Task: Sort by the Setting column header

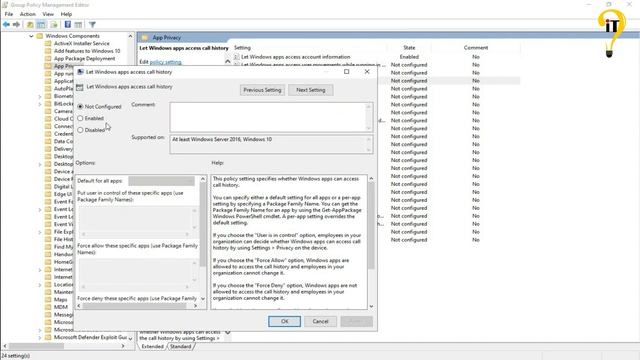Action: pyautogui.click(x=242, y=48)
